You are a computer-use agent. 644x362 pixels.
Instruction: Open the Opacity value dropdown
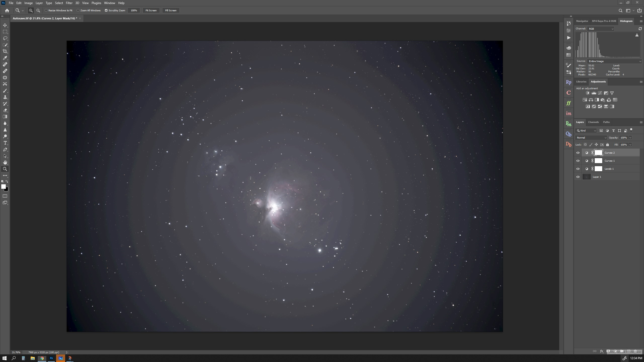click(630, 138)
